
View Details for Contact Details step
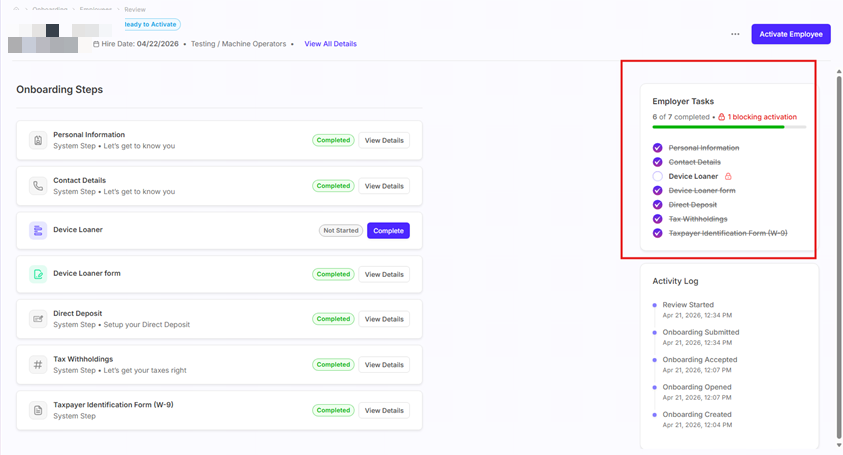[x=384, y=186]
